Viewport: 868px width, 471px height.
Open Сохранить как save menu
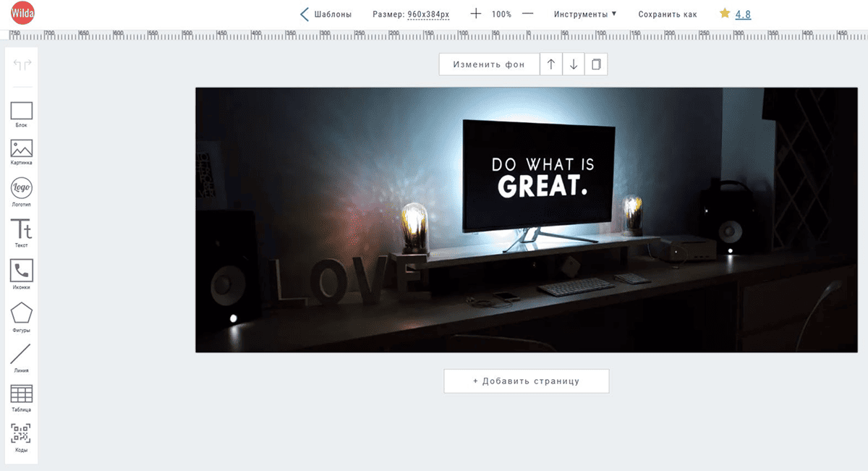tap(668, 14)
